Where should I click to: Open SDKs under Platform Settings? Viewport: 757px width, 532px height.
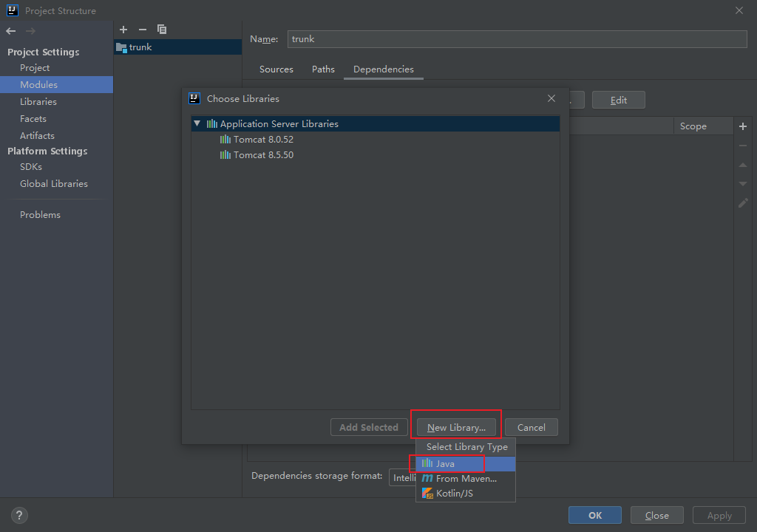(x=31, y=167)
